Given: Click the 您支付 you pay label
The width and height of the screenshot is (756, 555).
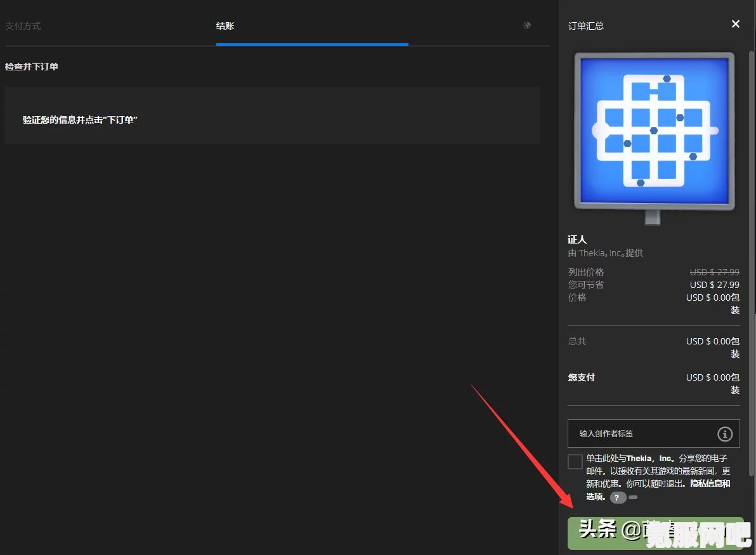Looking at the screenshot, I should click(x=582, y=377).
